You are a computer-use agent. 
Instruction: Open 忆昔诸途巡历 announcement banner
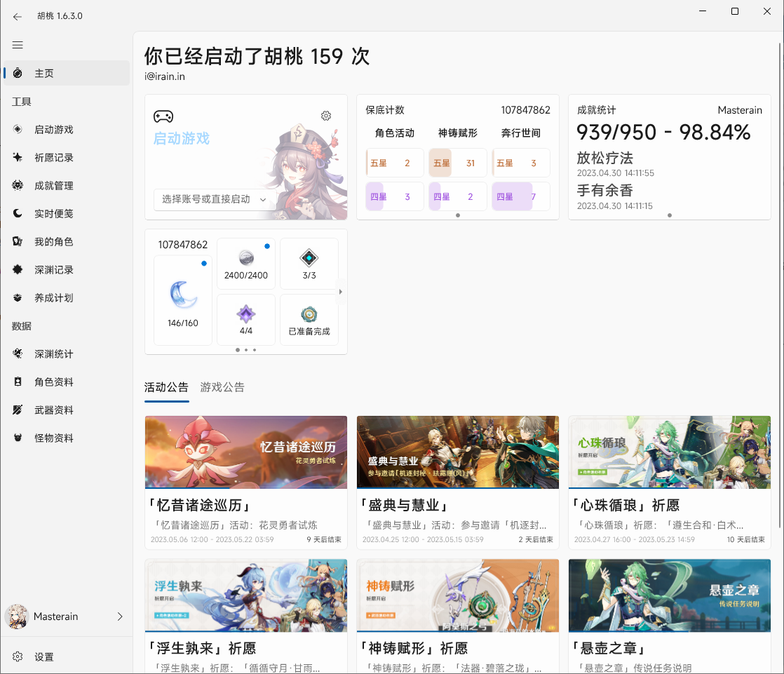[246, 452]
